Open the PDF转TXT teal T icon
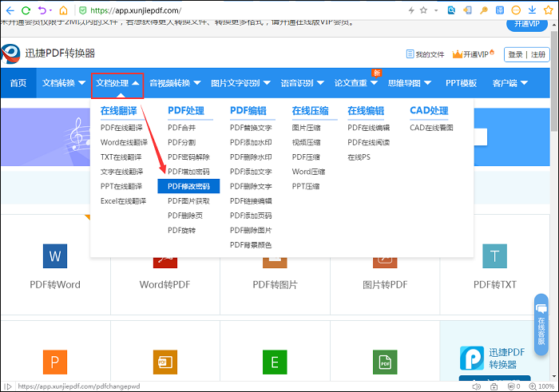 [x=494, y=255]
